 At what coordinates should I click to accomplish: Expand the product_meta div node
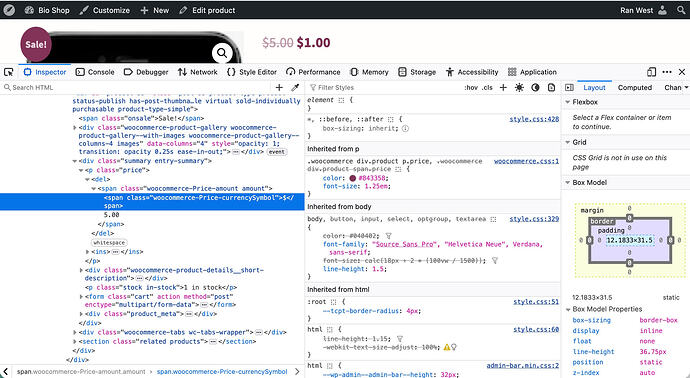81,314
